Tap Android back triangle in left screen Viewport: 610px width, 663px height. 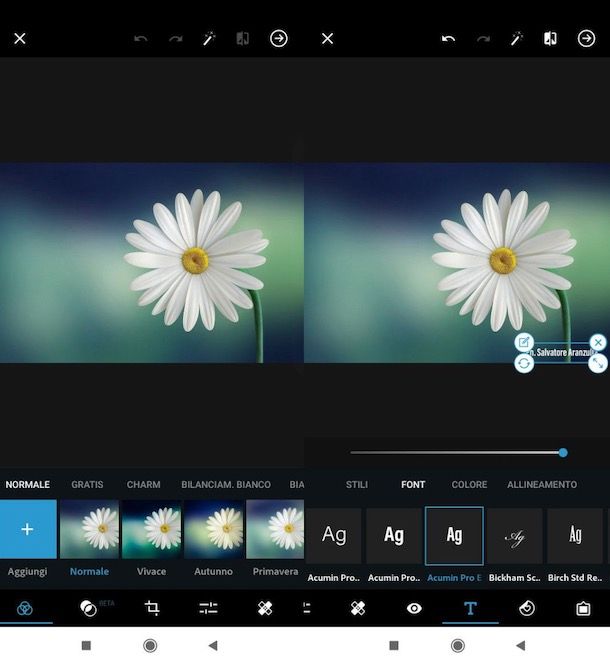pos(213,645)
